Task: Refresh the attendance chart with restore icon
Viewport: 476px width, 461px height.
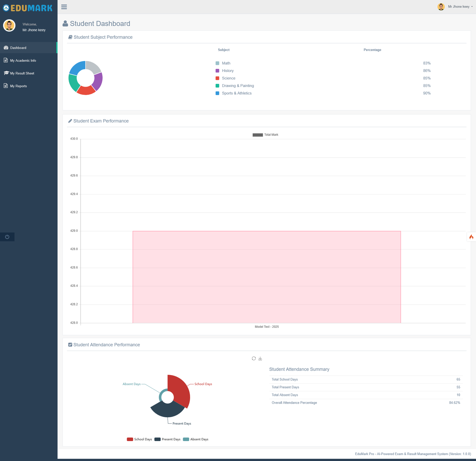Action: [254, 358]
